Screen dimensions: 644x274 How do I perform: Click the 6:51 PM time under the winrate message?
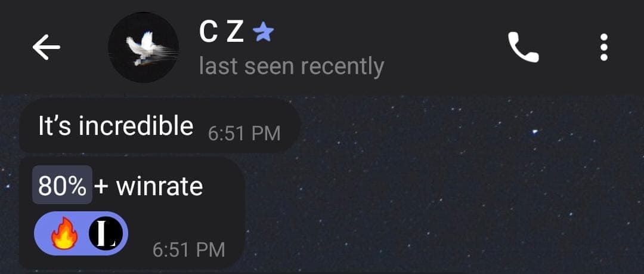[188, 250]
